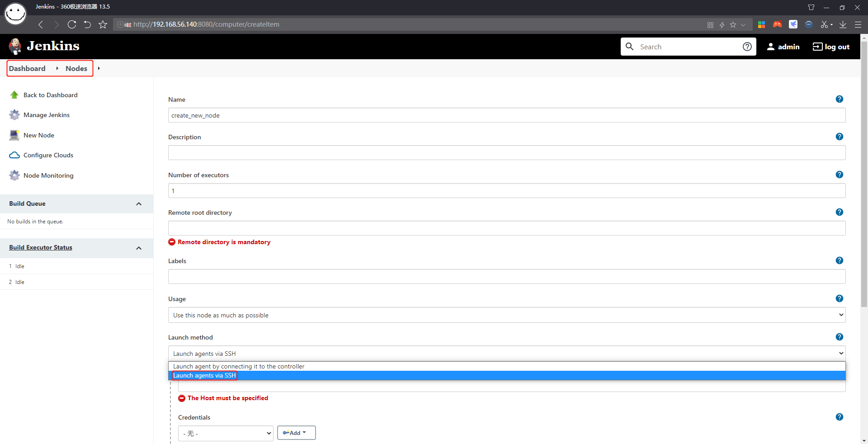Screen dimensions: 868x444
Task: Click the log out link
Action: click(831, 47)
